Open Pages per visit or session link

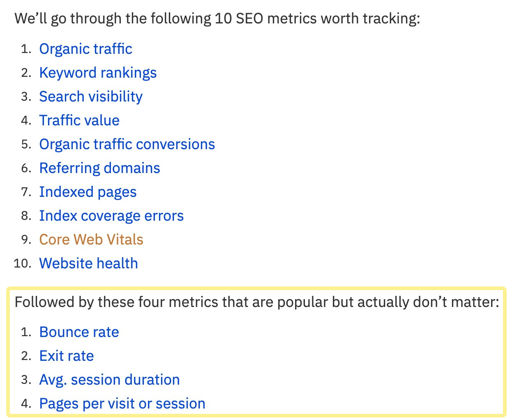tap(122, 404)
